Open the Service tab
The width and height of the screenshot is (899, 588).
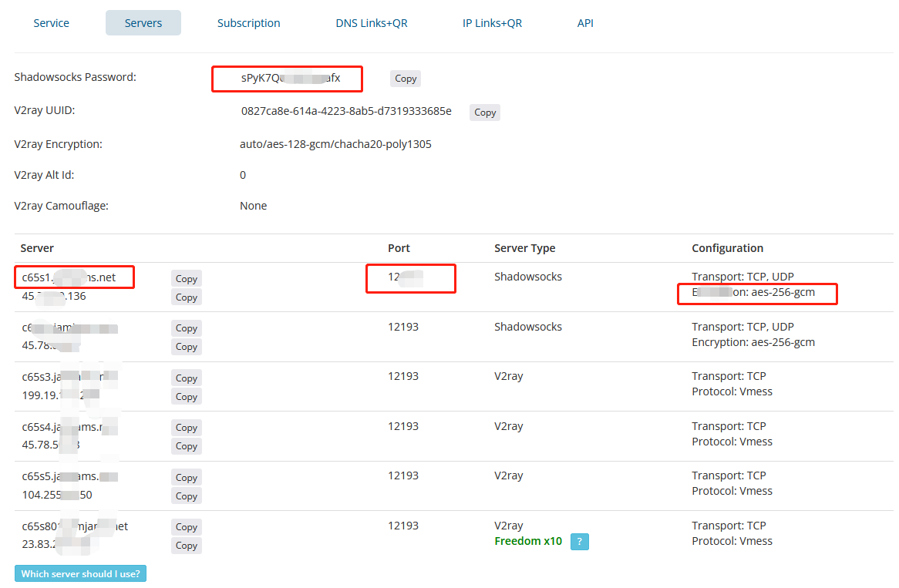(x=51, y=23)
